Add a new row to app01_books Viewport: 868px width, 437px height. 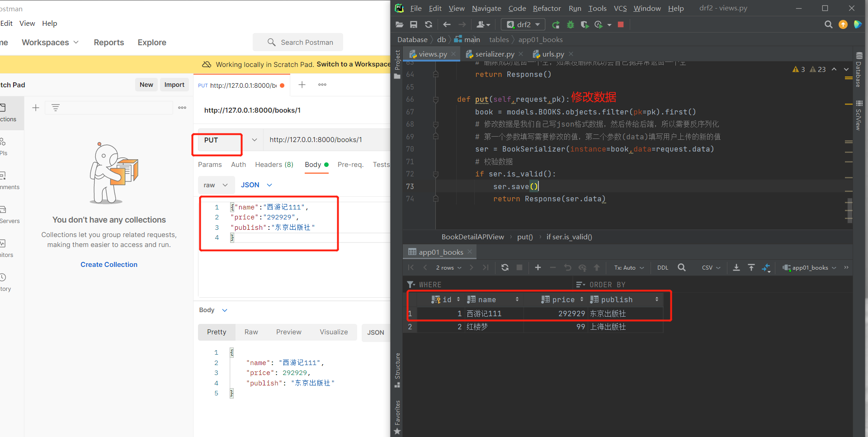[x=538, y=267]
